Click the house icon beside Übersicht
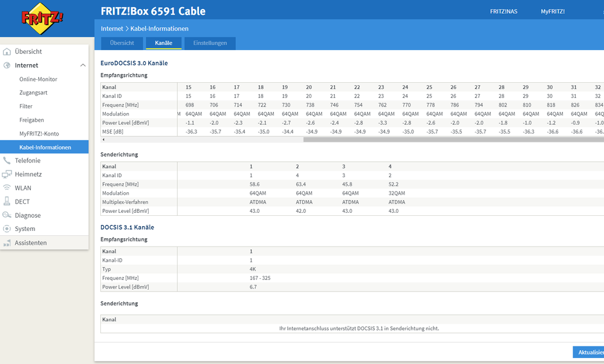 click(7, 51)
